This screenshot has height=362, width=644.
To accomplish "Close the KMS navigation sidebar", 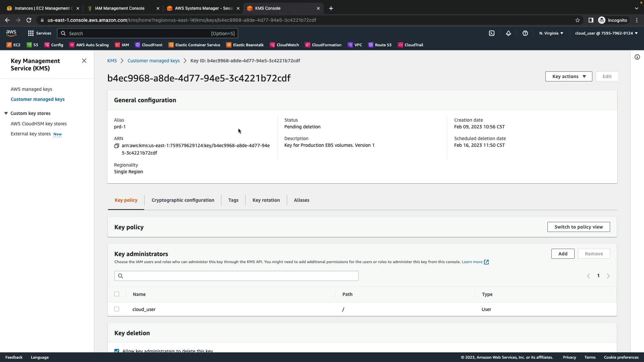I will pyautogui.click(x=84, y=61).
